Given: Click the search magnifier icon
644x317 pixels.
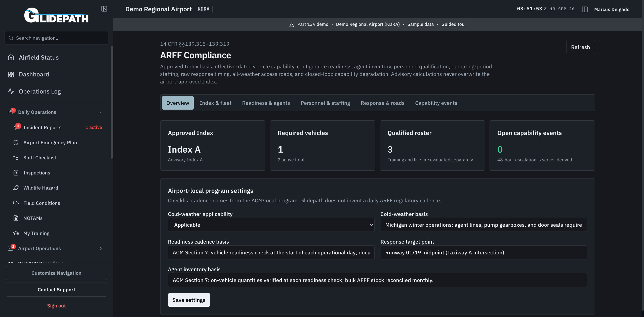Looking at the screenshot, I should pos(11,38).
